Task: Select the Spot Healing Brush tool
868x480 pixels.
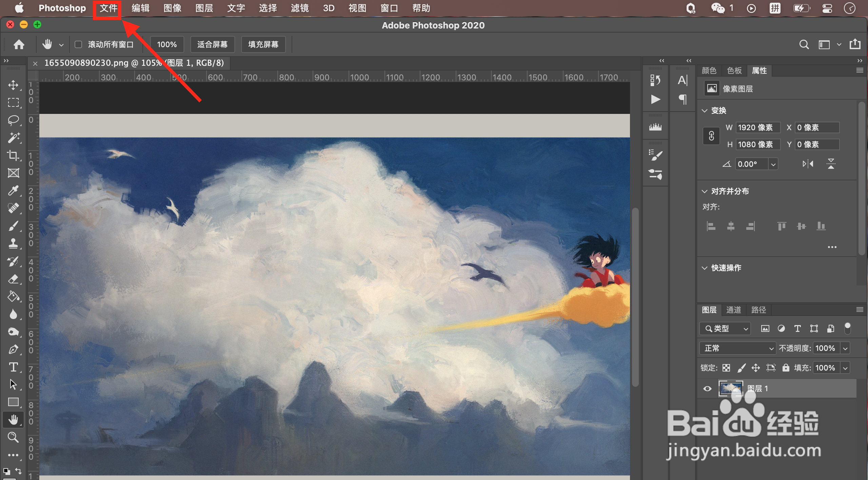Action: (13, 208)
